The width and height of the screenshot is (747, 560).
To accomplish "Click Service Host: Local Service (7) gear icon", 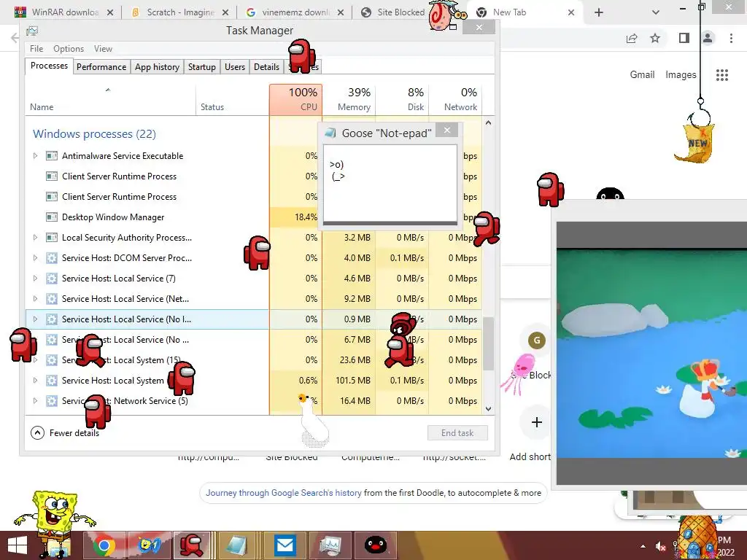I will click(x=52, y=278).
